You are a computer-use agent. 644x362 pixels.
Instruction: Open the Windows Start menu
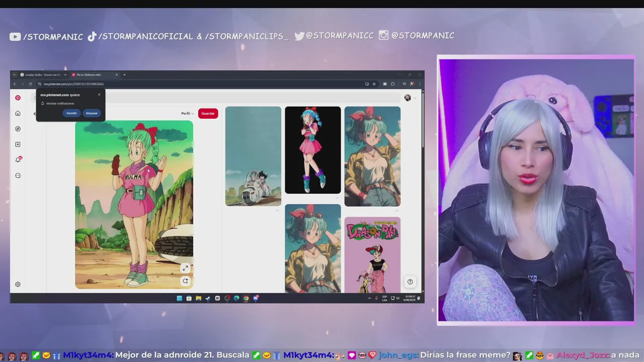179,298
